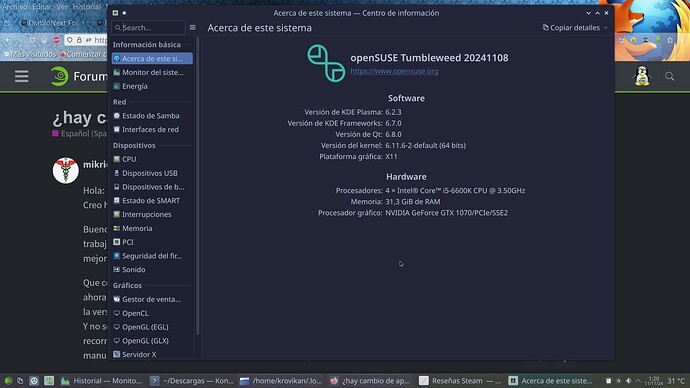690x388 pixels.
Task: Click the hamburger menu icon beside search
Action: coord(193,27)
